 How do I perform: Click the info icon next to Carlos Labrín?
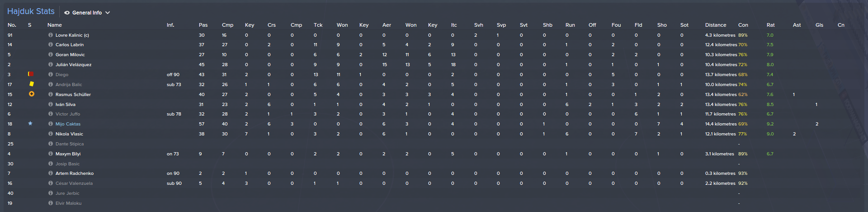51,45
